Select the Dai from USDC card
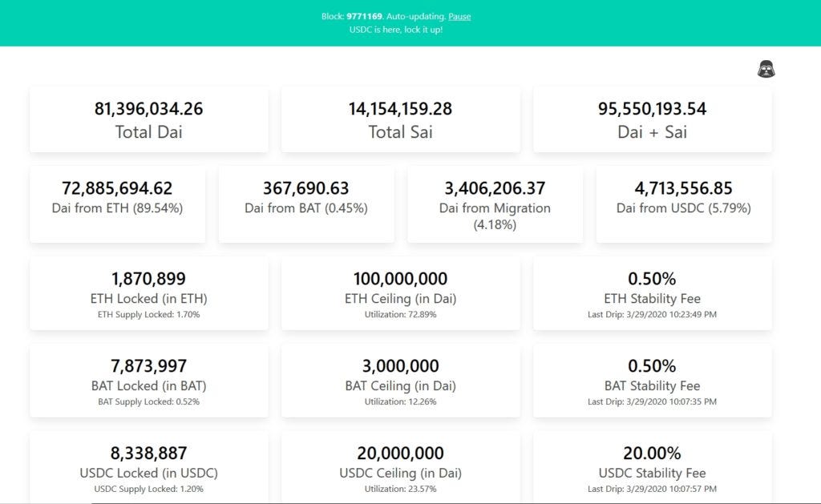The width and height of the screenshot is (821, 504). click(x=684, y=204)
